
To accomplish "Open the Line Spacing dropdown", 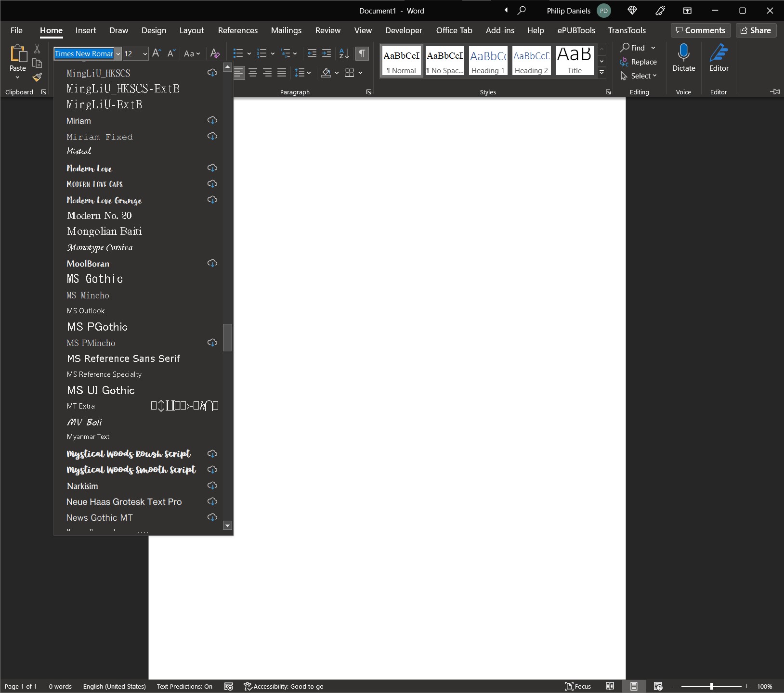I will pyautogui.click(x=302, y=73).
